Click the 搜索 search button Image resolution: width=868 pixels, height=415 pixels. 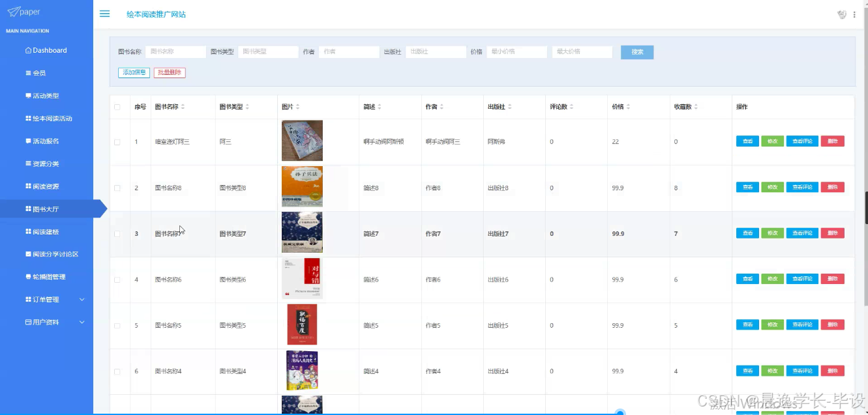[637, 52]
